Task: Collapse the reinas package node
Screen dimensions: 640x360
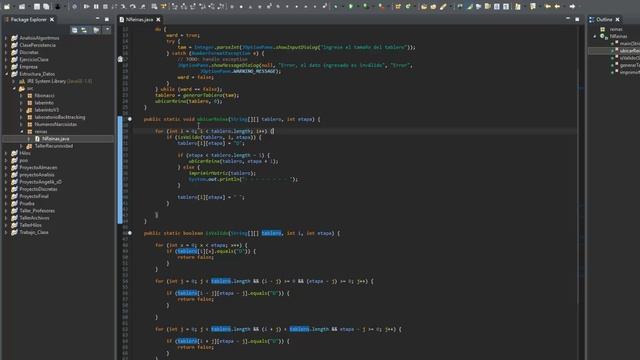Action: [22, 131]
